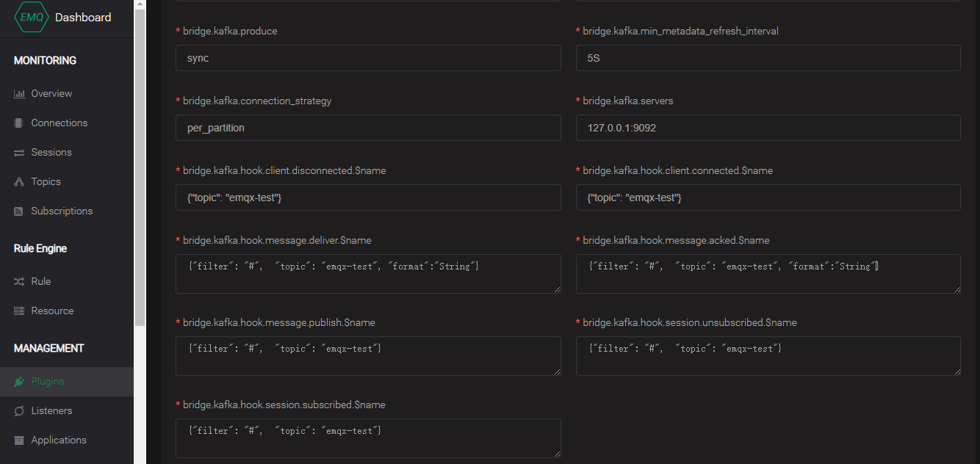This screenshot has height=464, width=980.
Task: Click the Rule shuffle icon
Action: (x=19, y=282)
